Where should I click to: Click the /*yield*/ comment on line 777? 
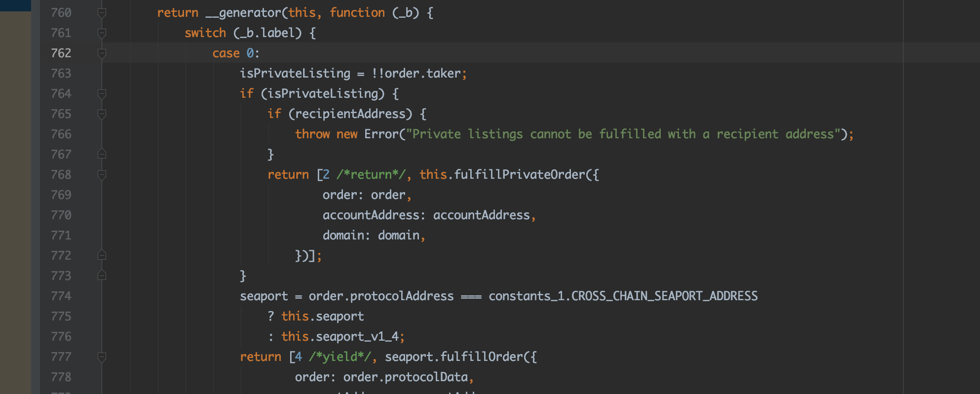coord(340,357)
